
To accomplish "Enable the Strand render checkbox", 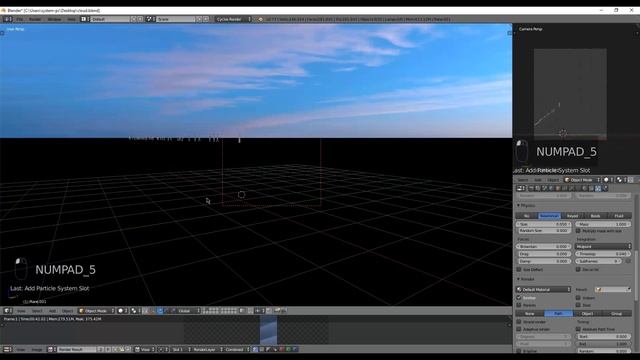I will pyautogui.click(x=519, y=322).
